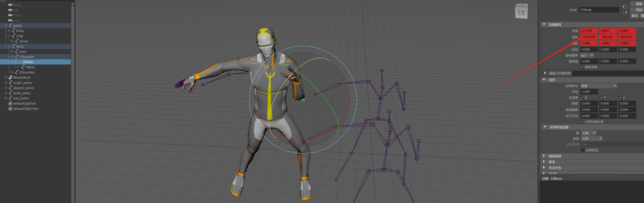644x203 pixels.
Task: Enable the 绘制标签 checkbox
Action: (x=583, y=150)
